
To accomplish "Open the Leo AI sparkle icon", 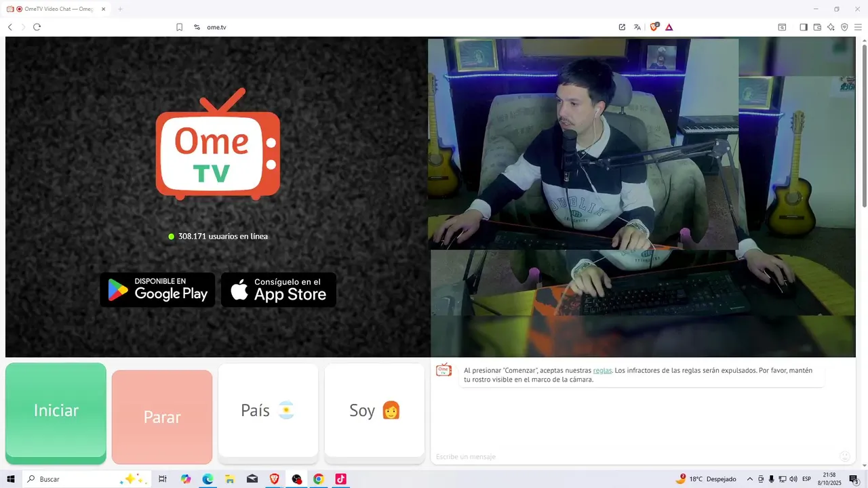I will point(831,27).
